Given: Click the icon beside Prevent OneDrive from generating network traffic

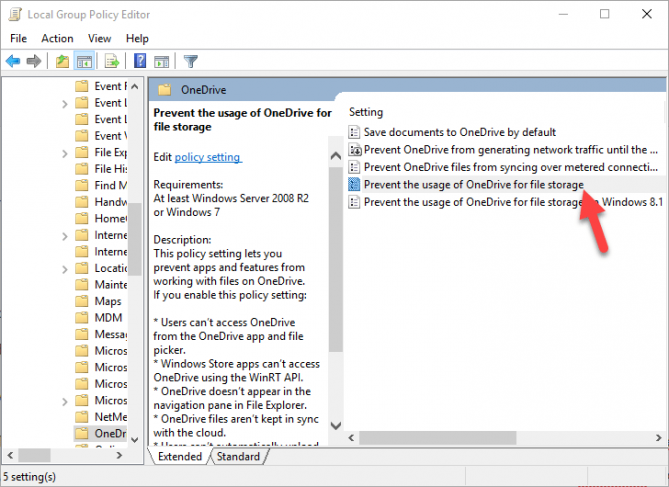Looking at the screenshot, I should click(355, 150).
